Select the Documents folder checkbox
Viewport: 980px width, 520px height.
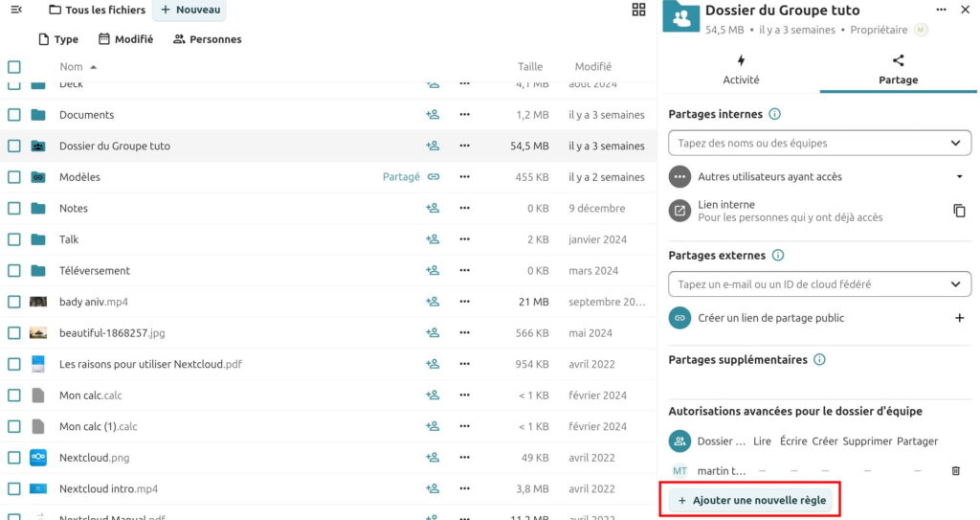pyautogui.click(x=14, y=115)
